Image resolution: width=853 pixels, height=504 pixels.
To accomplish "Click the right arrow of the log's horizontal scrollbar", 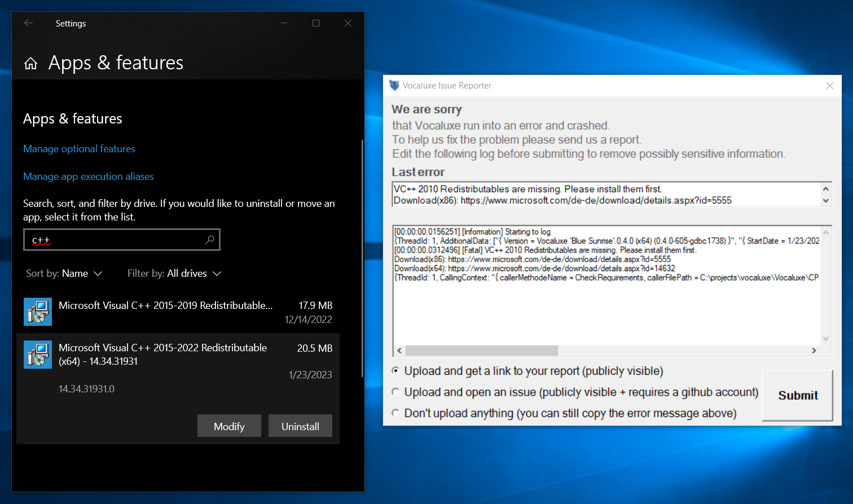I will coord(814,350).
